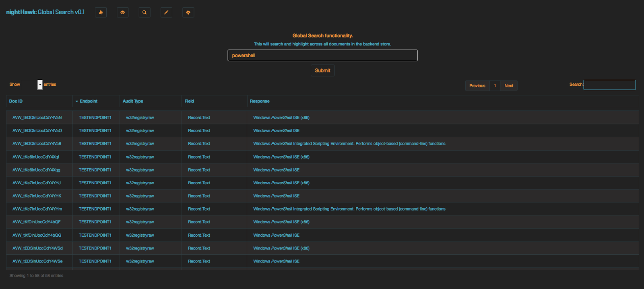Click Windows PowerShell ISE response, row AVW_tEDSinUocCdY4WSe
The image size is (644, 289).
coord(277,261)
